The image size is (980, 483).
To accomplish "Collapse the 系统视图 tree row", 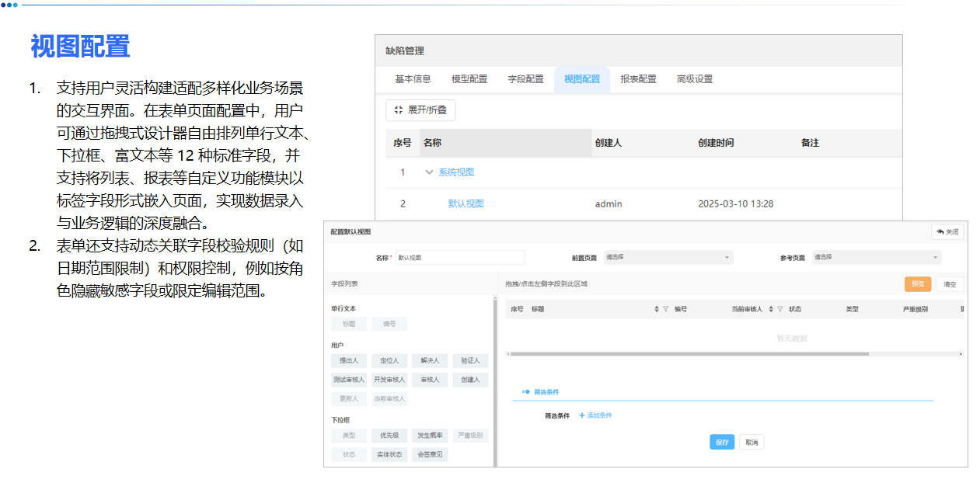I will (x=430, y=172).
